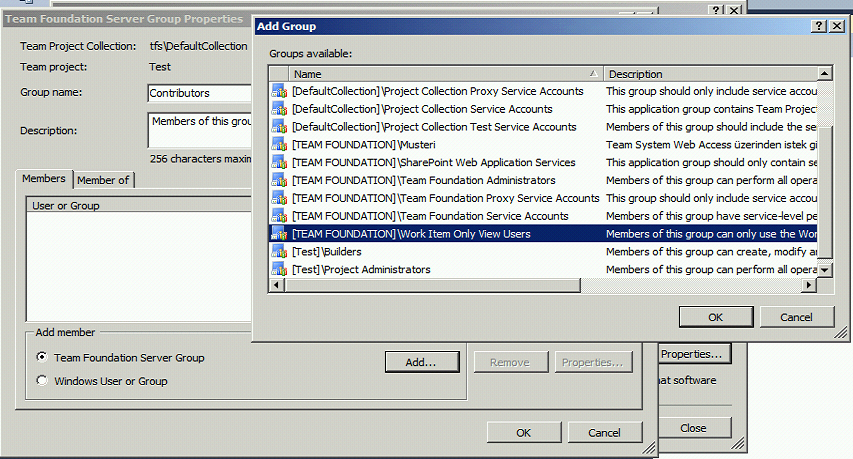The image size is (853, 459).
Task: Switch to the Members tab
Action: tap(44, 178)
